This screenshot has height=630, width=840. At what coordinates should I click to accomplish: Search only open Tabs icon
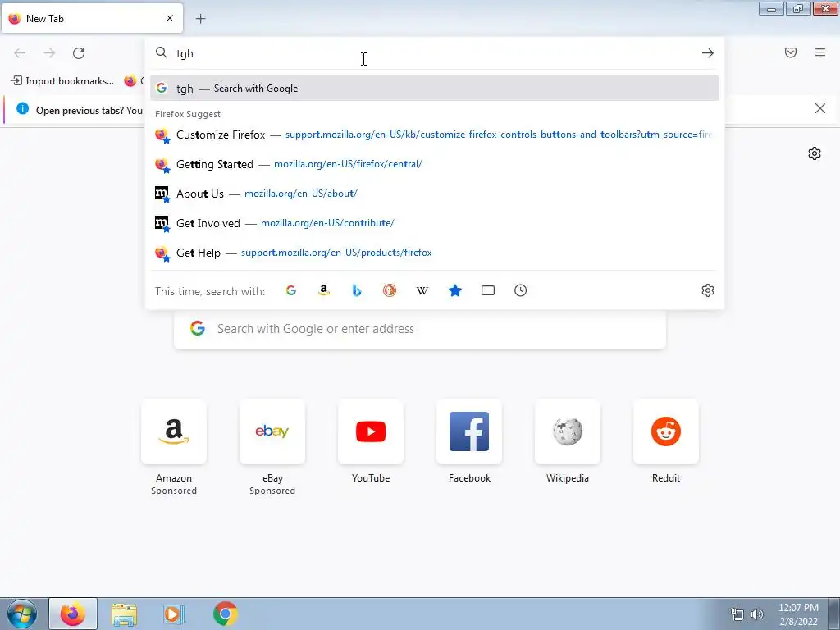pyautogui.click(x=487, y=290)
